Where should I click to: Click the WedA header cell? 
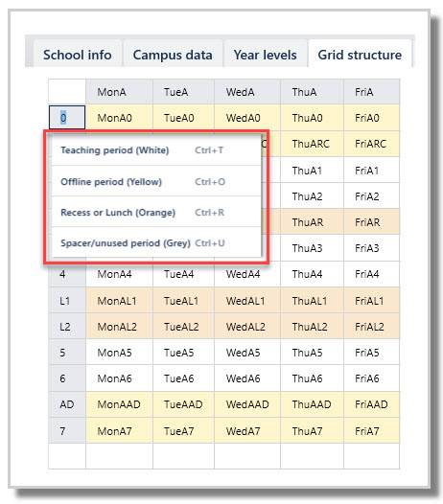click(247, 92)
